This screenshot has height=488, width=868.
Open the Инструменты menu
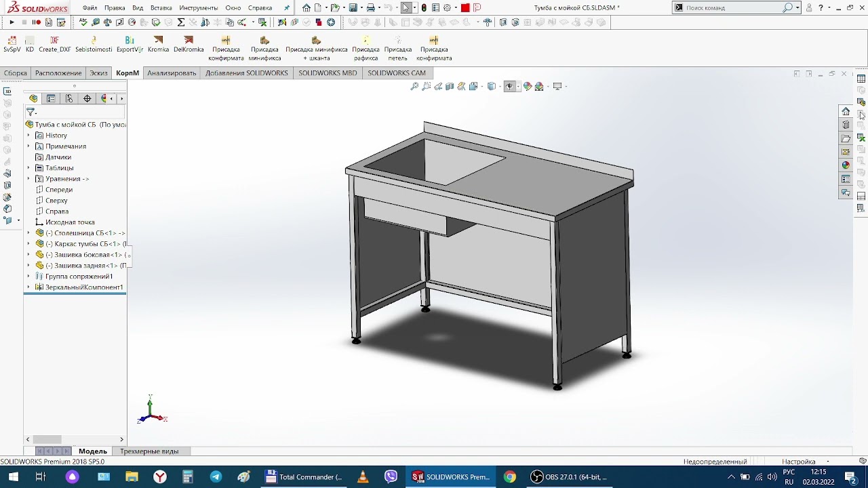[199, 8]
